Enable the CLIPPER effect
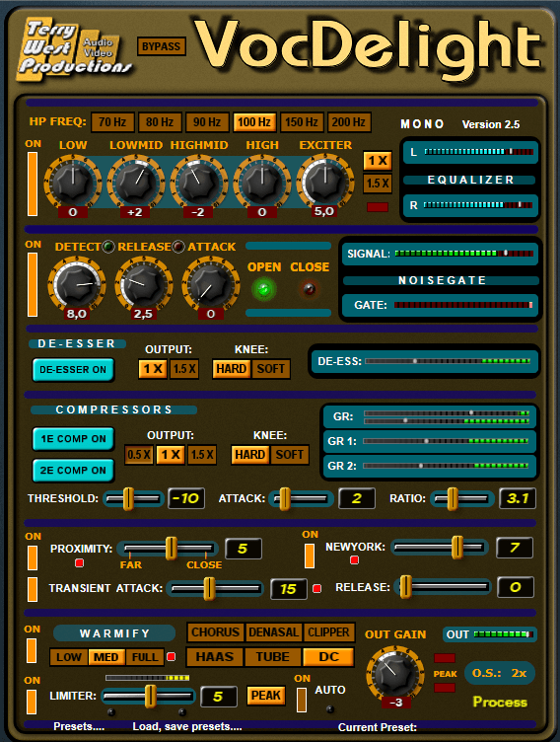The width and height of the screenshot is (560, 742). [x=328, y=632]
